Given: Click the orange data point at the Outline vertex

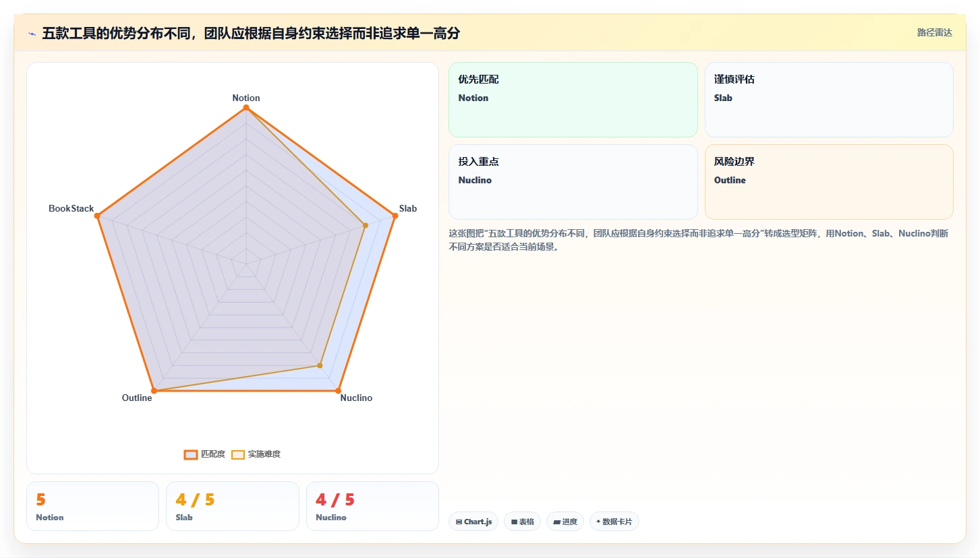Looking at the screenshot, I should click(154, 390).
